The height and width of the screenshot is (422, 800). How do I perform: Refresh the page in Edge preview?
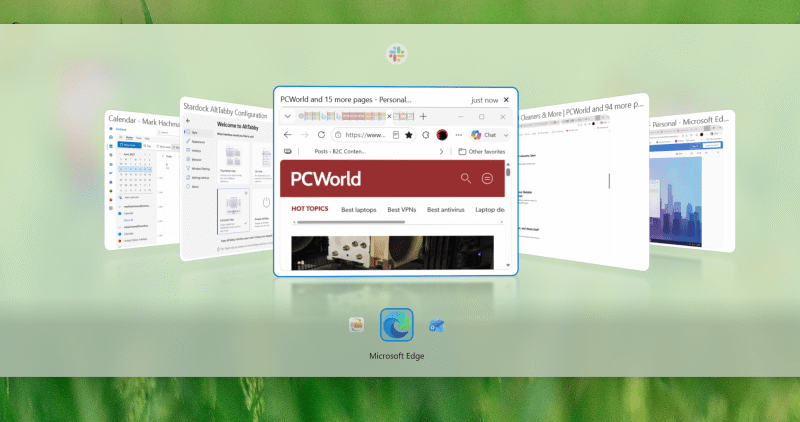click(x=321, y=135)
